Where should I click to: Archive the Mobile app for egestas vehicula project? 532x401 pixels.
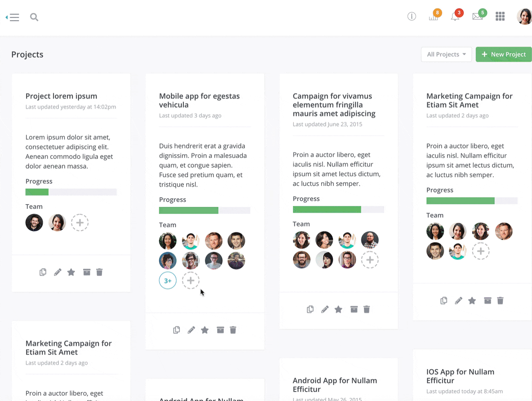(x=220, y=330)
